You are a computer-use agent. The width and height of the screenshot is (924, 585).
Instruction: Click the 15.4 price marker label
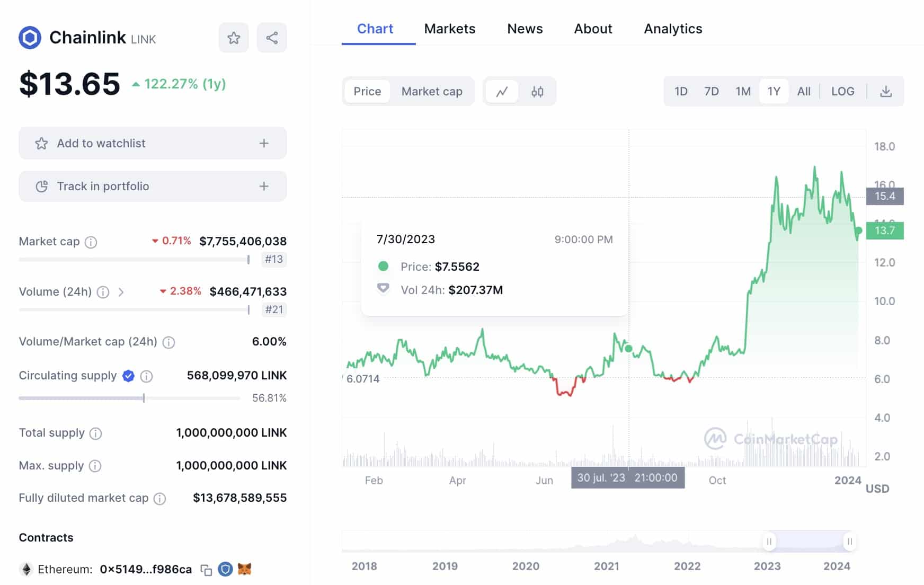[x=885, y=196]
